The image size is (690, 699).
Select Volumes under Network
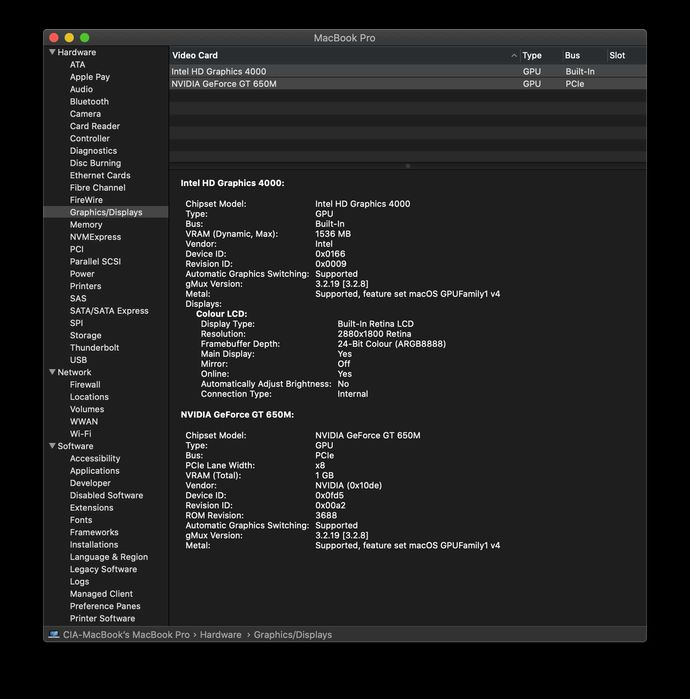pyautogui.click(x=87, y=409)
